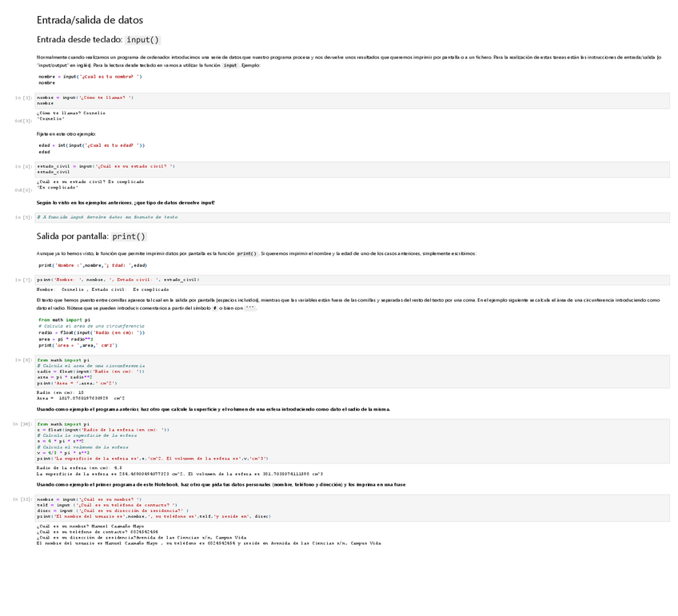Screen dimensions: 678x616
Task: Click the output line 'Radio (en cm): 18'
Action: pos(60,392)
